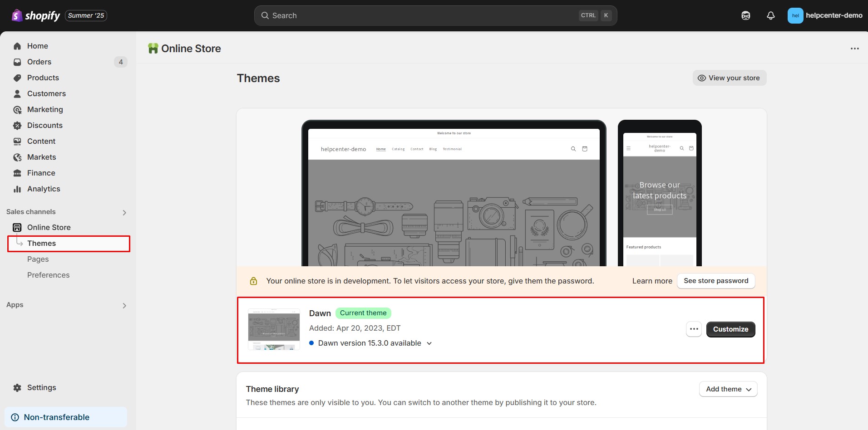Click the Products tag icon
This screenshot has width=868, height=430.
click(17, 78)
